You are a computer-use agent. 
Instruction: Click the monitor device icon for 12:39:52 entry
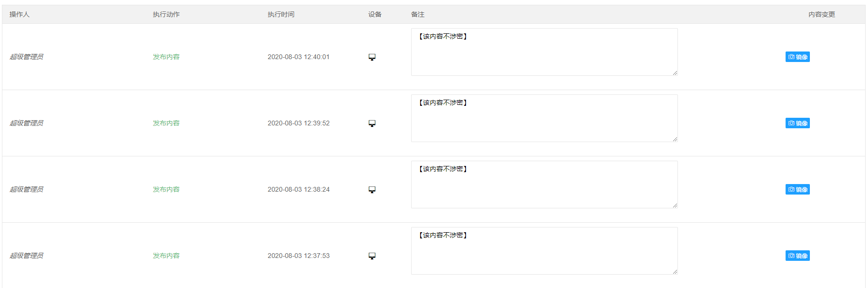[372, 123]
